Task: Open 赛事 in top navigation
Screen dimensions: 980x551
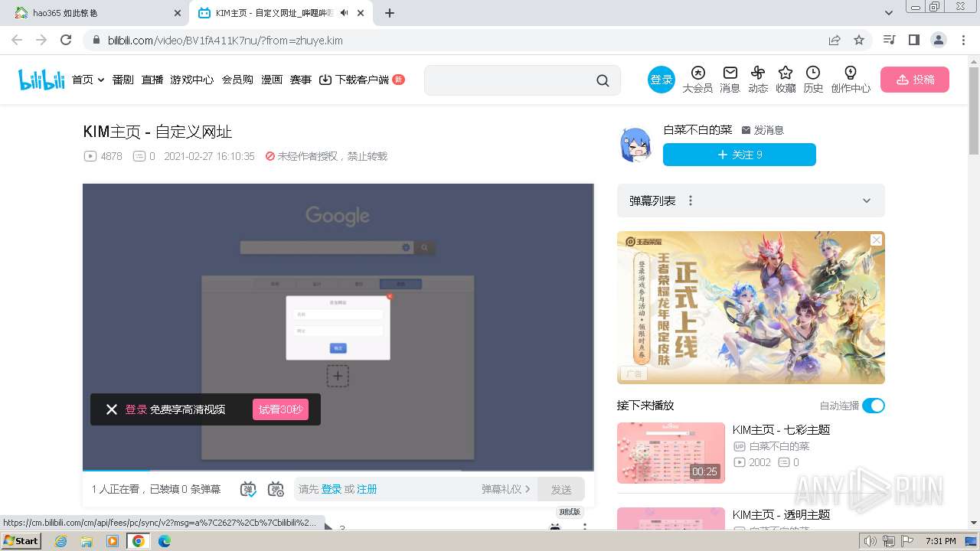Action: point(301,80)
